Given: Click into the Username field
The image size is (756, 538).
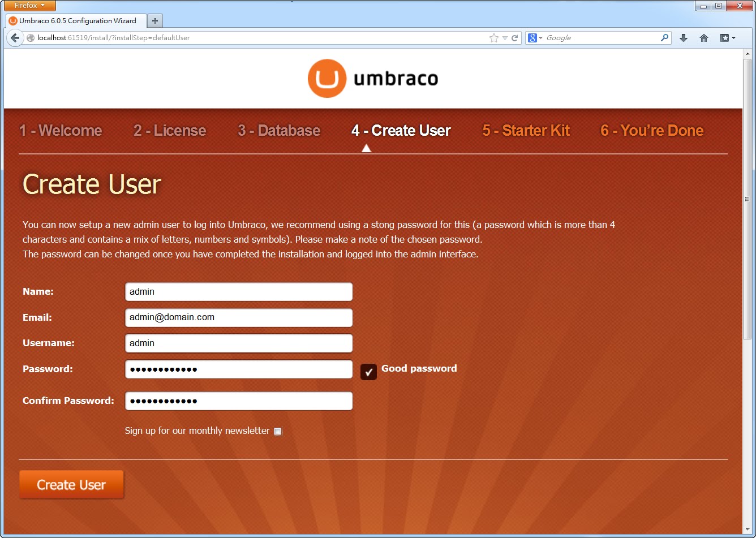Looking at the screenshot, I should (239, 343).
